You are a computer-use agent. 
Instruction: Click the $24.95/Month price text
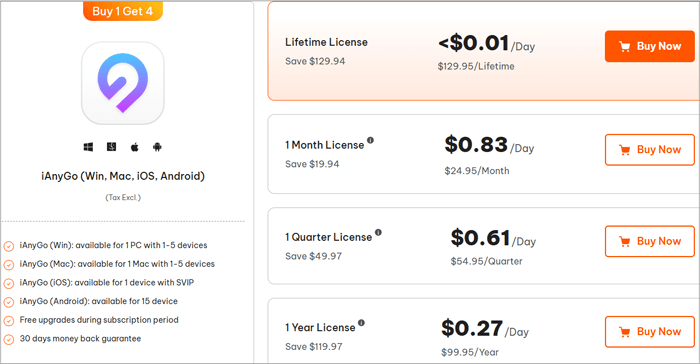point(477,171)
